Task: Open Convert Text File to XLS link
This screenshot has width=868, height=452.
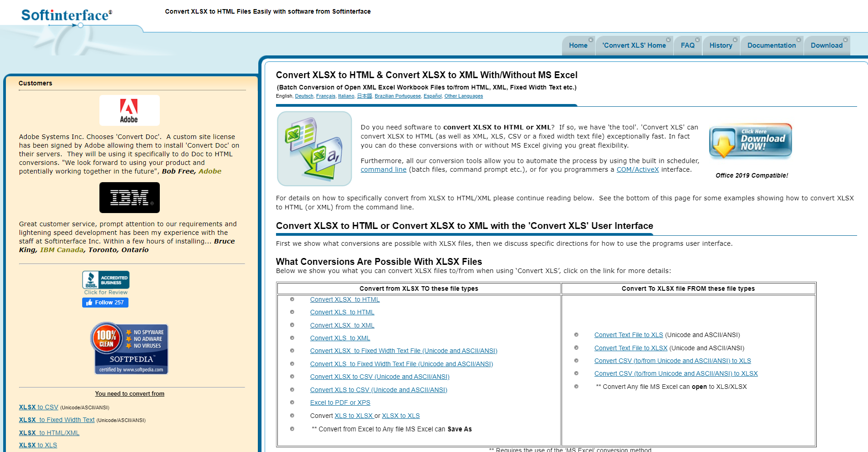Action: pyautogui.click(x=629, y=335)
